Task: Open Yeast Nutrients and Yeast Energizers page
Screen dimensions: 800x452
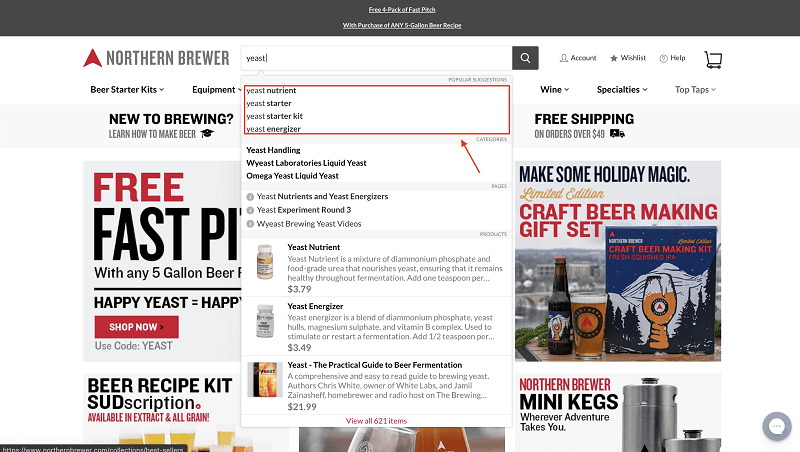Action: 322,196
